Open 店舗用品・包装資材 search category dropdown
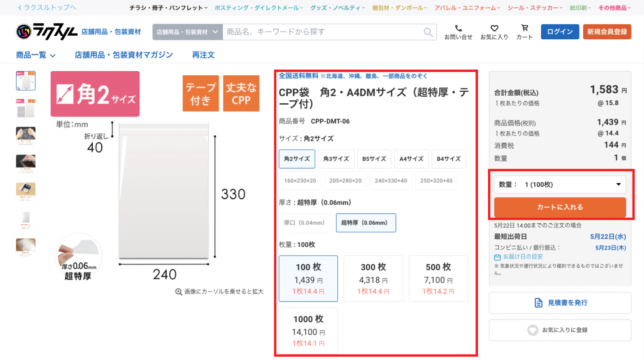Screen dimensions: 644x360 188,32
